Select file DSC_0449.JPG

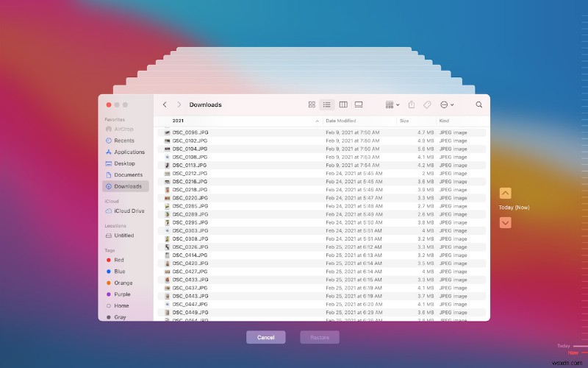click(322, 312)
